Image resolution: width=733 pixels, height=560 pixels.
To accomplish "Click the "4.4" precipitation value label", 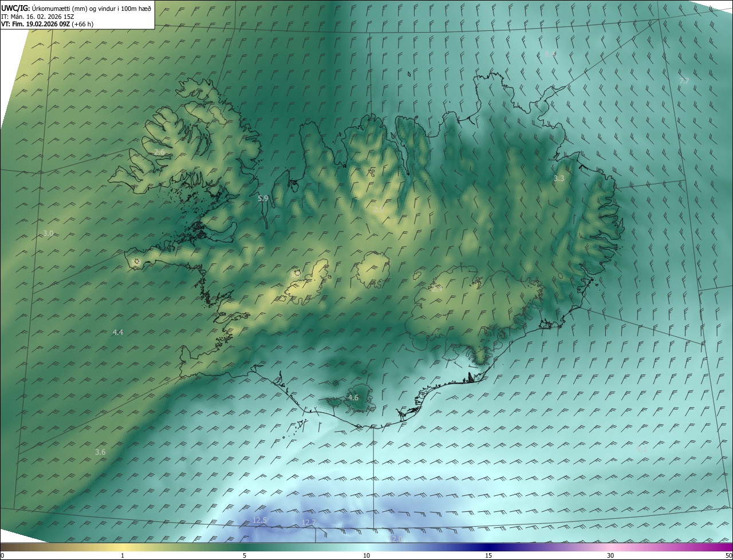I will click(x=118, y=332).
